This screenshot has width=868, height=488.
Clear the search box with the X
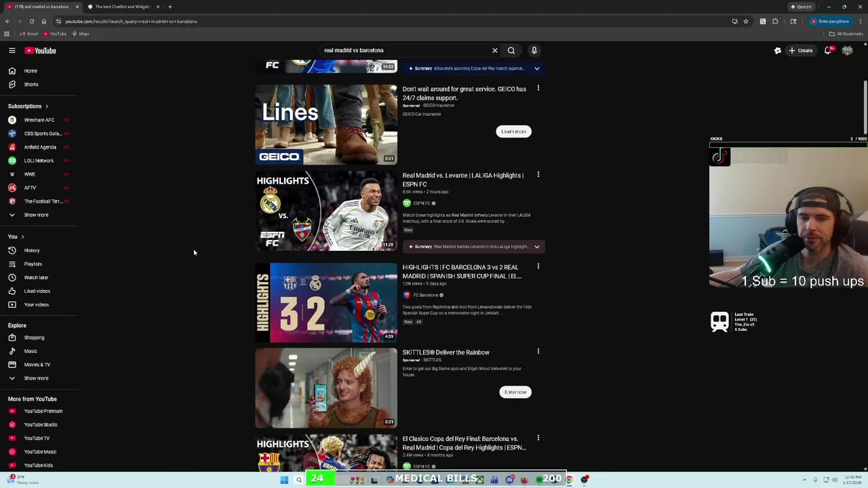tap(495, 50)
